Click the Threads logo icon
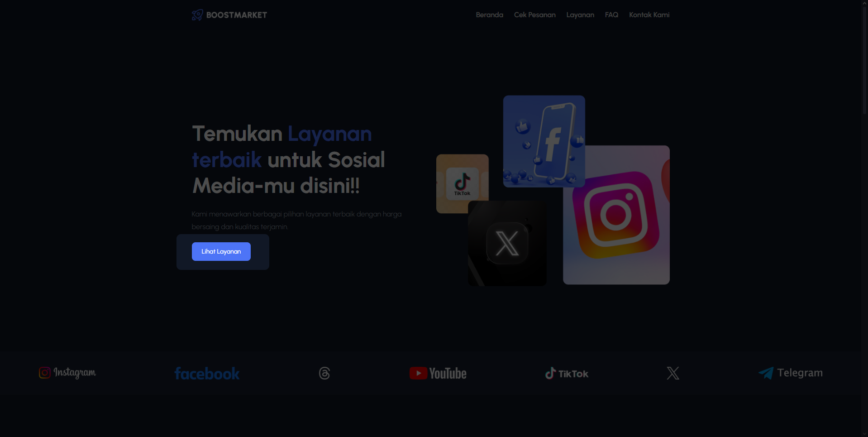The width and height of the screenshot is (868, 437). 324,373
